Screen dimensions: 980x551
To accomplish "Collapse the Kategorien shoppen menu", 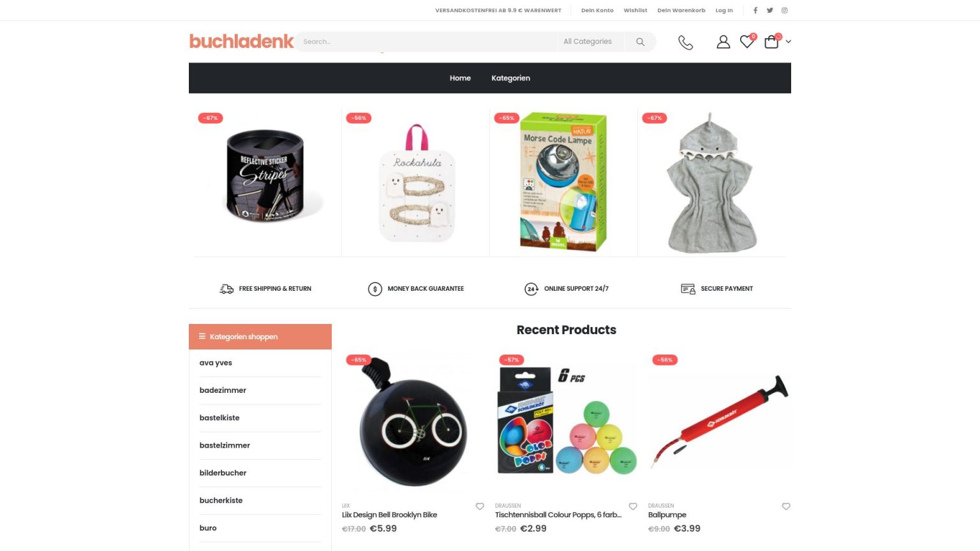I will pyautogui.click(x=260, y=337).
